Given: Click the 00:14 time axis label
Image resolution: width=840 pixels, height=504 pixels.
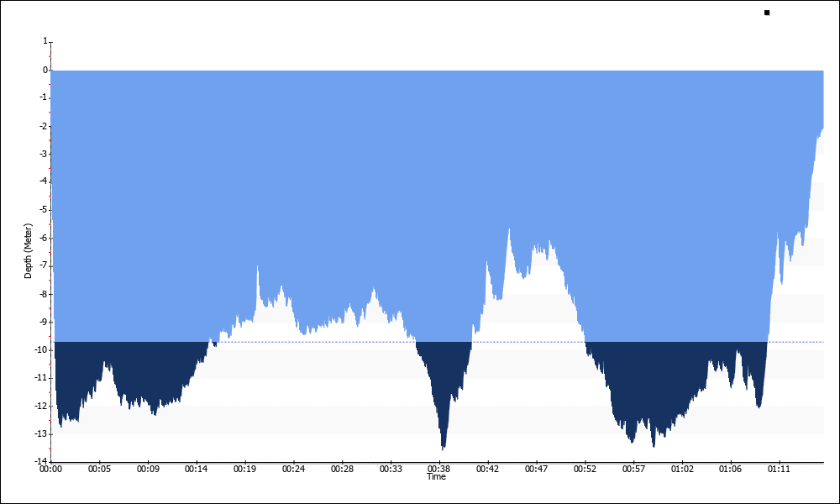Looking at the screenshot, I should [x=196, y=470].
